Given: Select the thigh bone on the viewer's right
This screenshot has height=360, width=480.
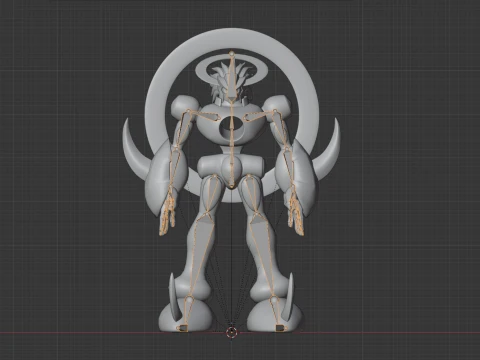Looking at the screenshot, I should 253,194.
